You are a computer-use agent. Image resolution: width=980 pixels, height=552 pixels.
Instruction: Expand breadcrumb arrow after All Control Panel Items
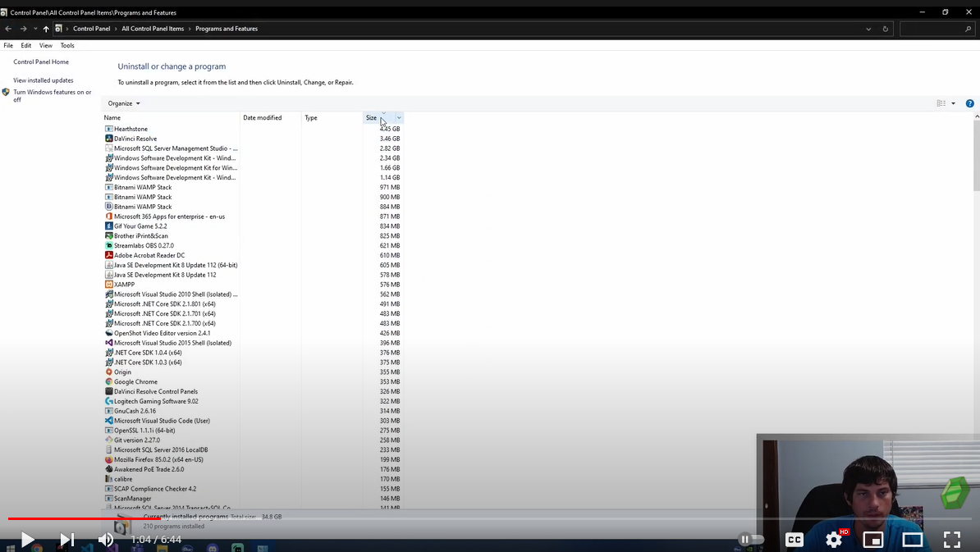pyautogui.click(x=190, y=29)
